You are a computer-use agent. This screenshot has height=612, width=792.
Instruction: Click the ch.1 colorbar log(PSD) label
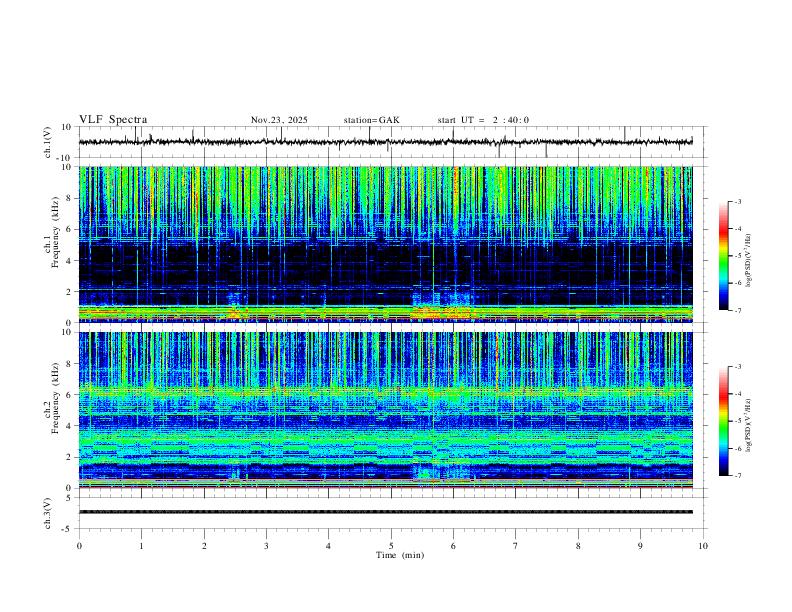pyautogui.click(x=748, y=261)
